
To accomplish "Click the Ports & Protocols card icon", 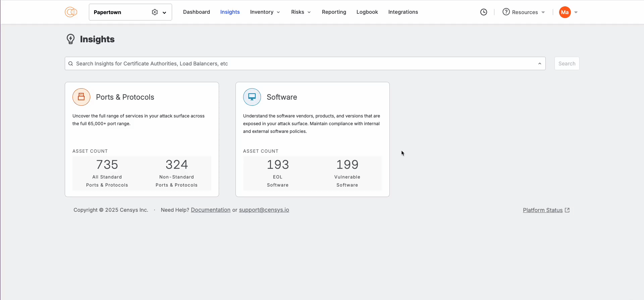I will click(x=81, y=97).
